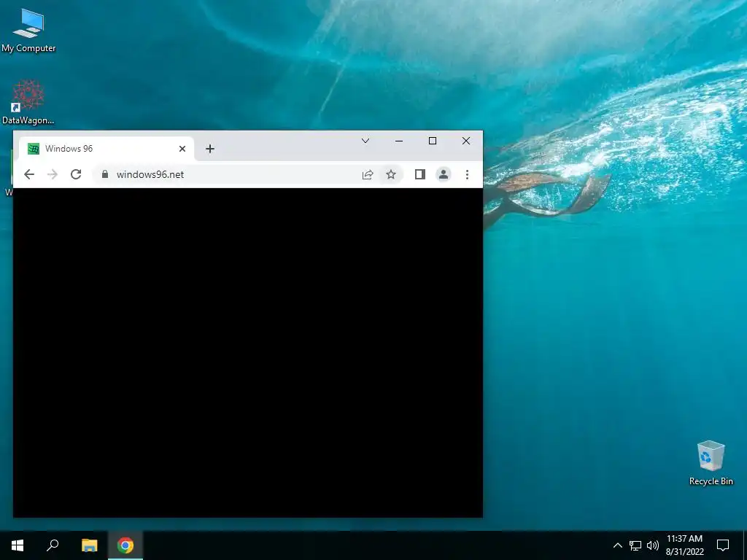Screen dimensions: 747x560
Task: Open the Chrome profile menu
Action: (443, 174)
